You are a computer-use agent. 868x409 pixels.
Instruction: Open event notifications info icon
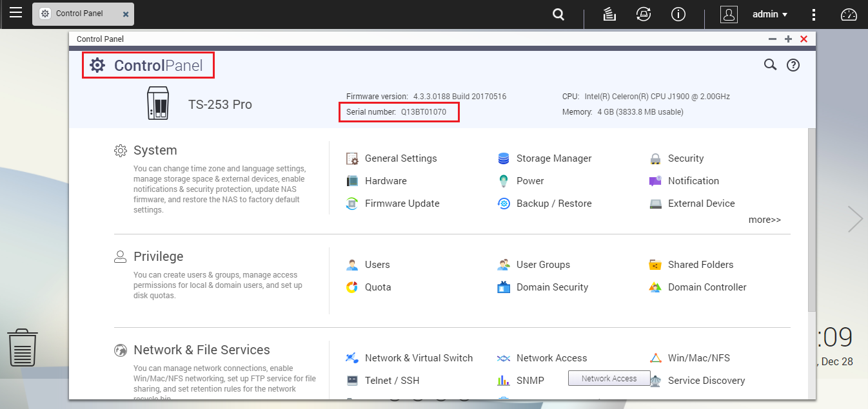678,14
